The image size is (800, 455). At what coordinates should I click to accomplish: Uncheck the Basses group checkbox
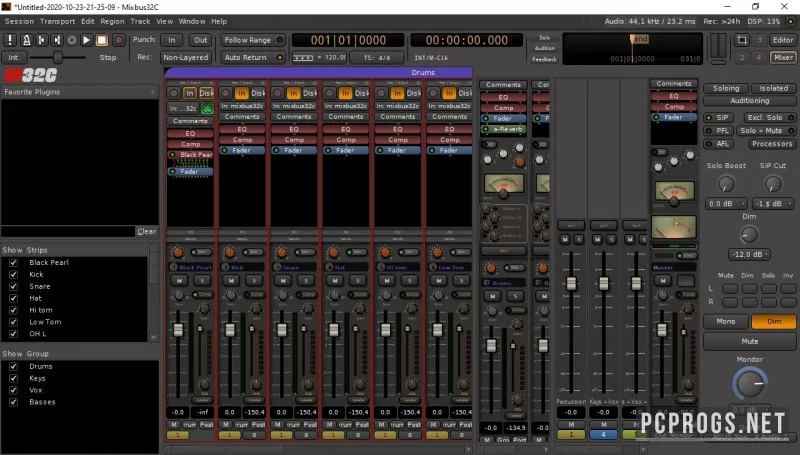13,402
